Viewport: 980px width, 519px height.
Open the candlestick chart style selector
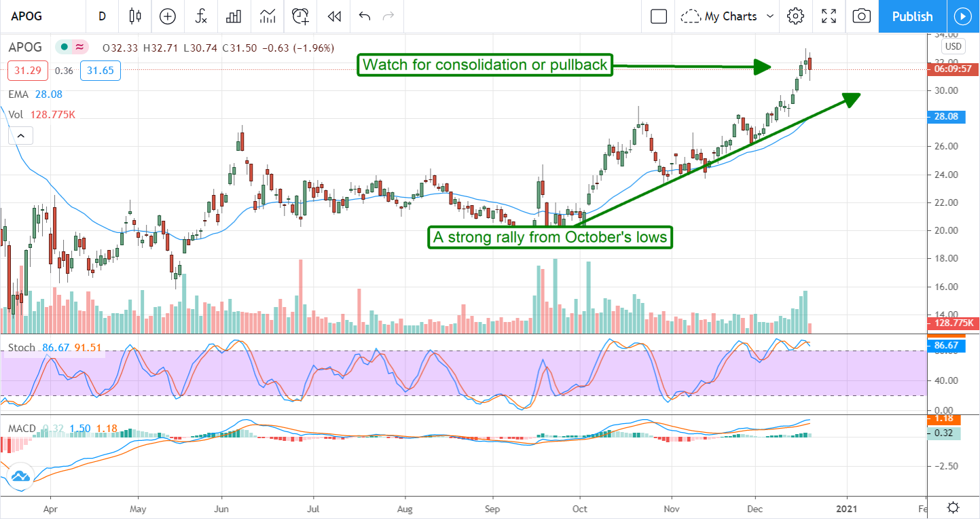click(x=134, y=16)
